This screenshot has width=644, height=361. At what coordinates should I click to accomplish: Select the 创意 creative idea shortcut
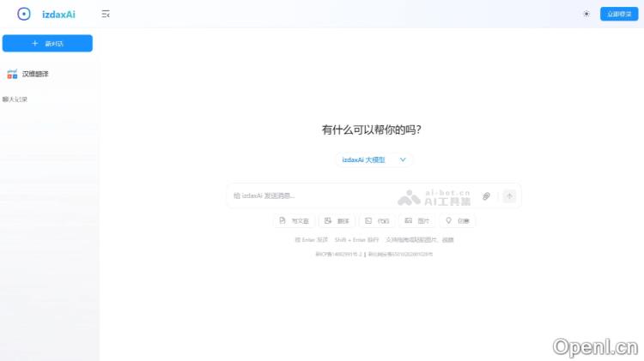tap(458, 220)
